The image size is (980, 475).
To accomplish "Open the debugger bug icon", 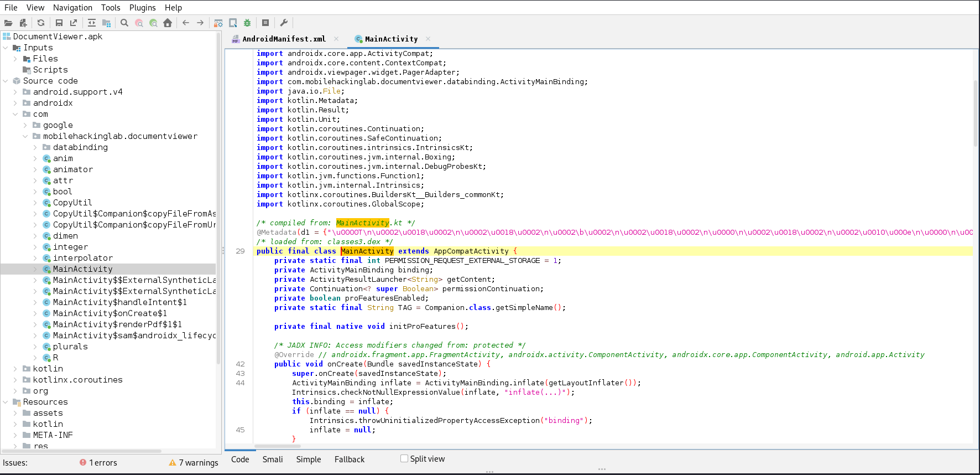I will pyautogui.click(x=247, y=23).
